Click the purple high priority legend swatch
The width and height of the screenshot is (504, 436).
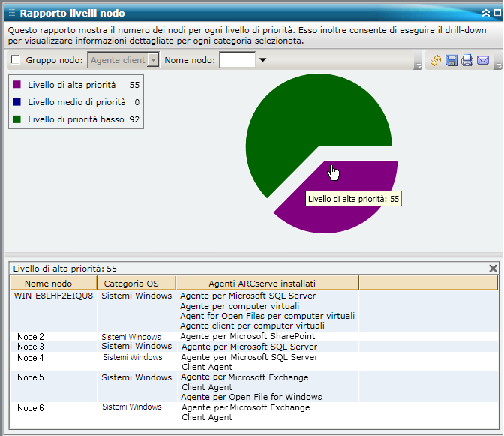pos(16,85)
